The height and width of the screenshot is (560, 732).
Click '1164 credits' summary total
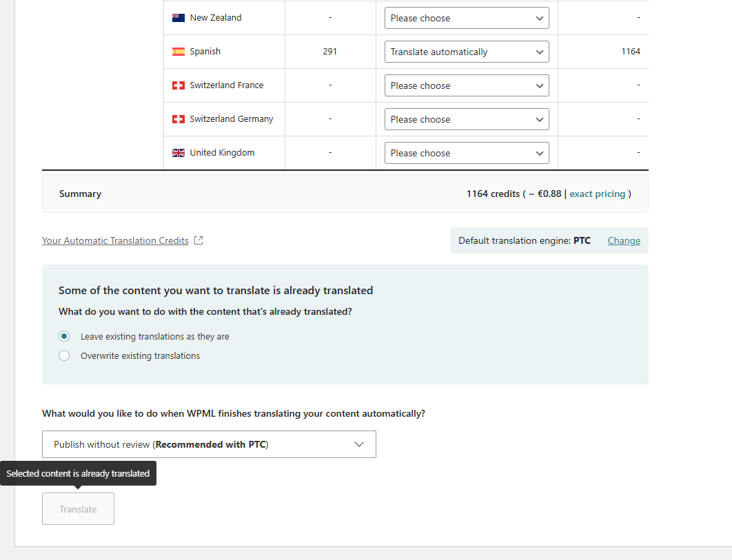(x=493, y=194)
